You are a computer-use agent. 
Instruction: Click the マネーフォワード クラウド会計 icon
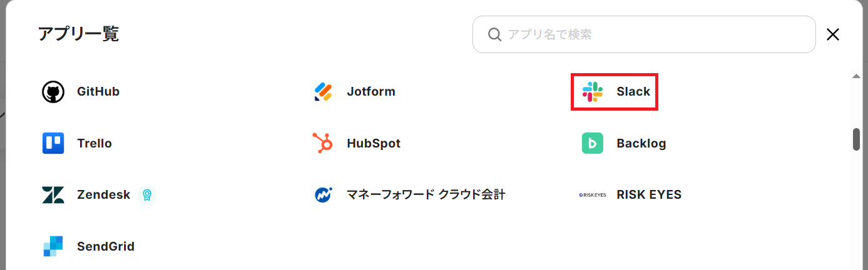(323, 195)
